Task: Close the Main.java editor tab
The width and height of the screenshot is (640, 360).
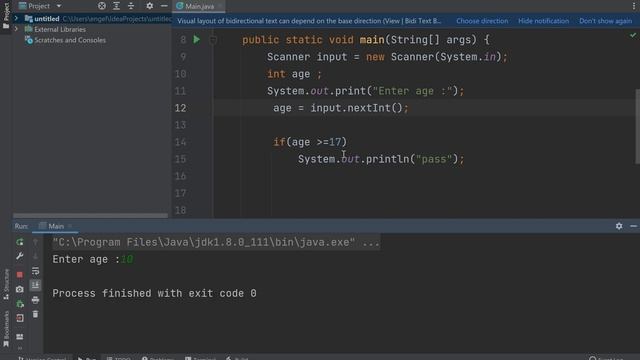Action: (x=220, y=6)
